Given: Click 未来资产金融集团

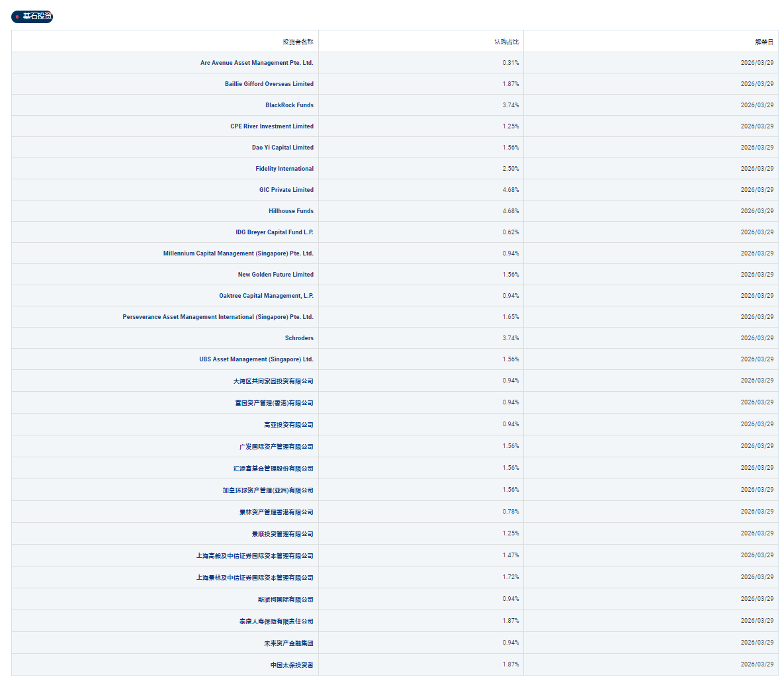Looking at the screenshot, I should tap(288, 643).
